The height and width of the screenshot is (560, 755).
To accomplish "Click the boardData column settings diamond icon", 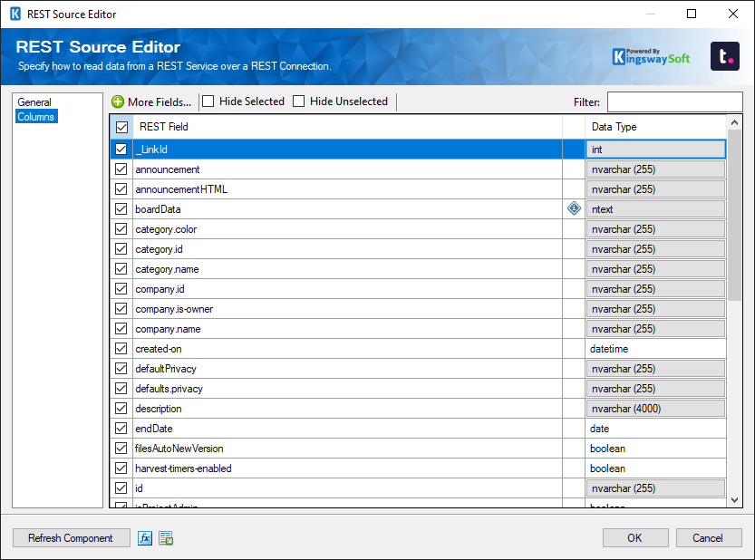I will [574, 208].
